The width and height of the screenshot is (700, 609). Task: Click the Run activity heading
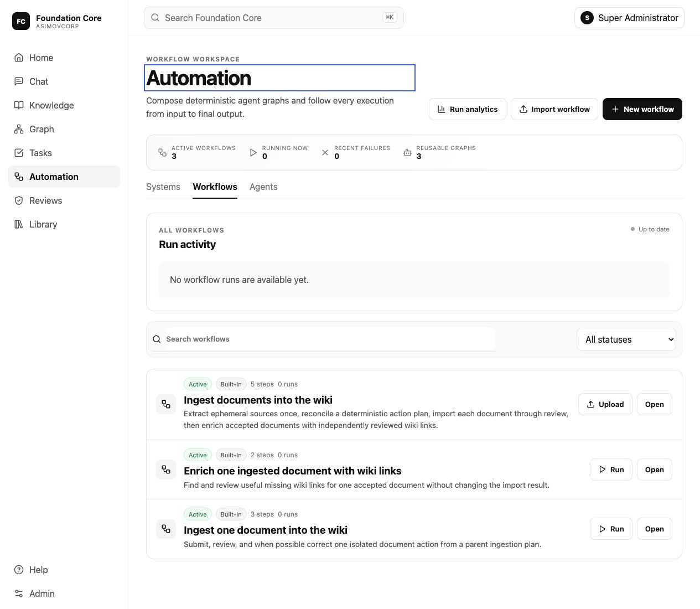[187, 244]
